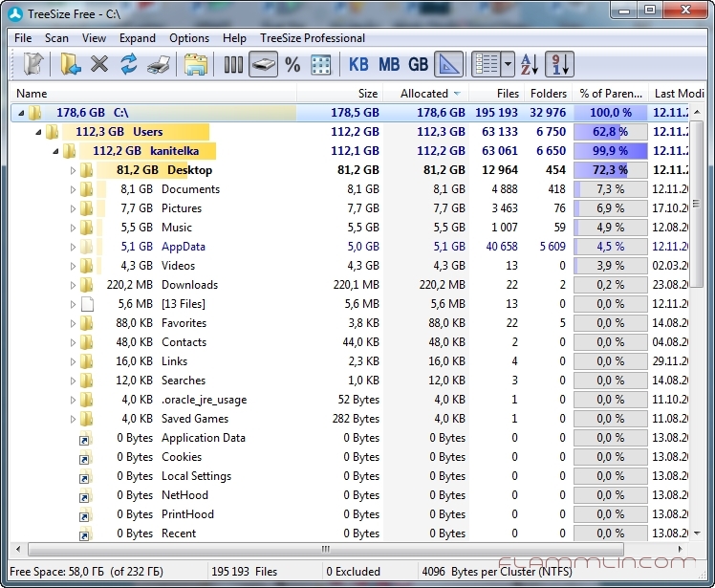
Task: Expand the Documents folder
Action: pyautogui.click(x=73, y=189)
